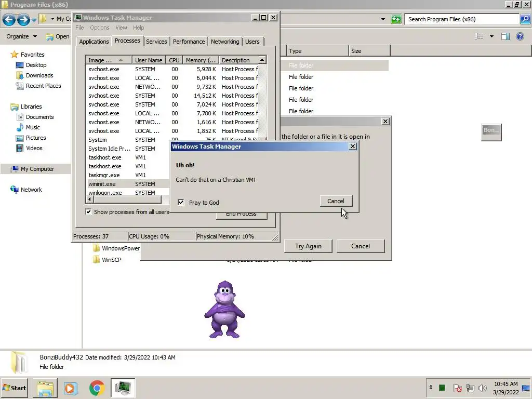Screen dimensions: 532x399
Task: Expand the view options dropdown arrow
Action: point(491,36)
